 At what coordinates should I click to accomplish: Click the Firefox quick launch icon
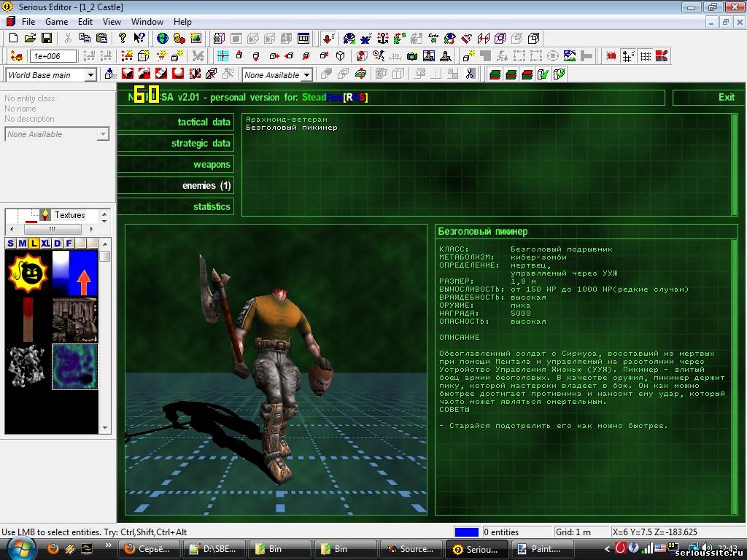(x=53, y=548)
